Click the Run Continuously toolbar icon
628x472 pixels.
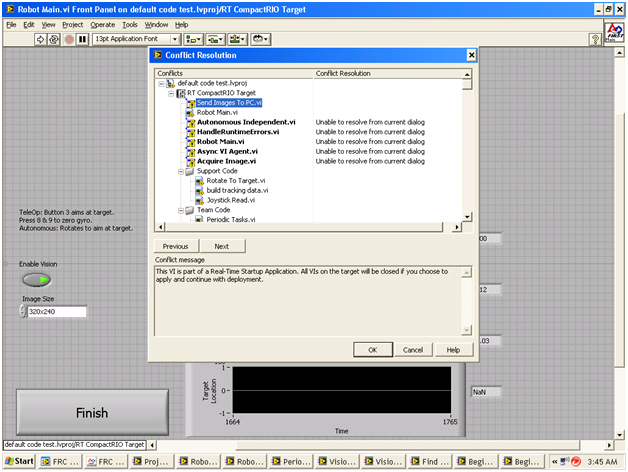click(x=54, y=39)
